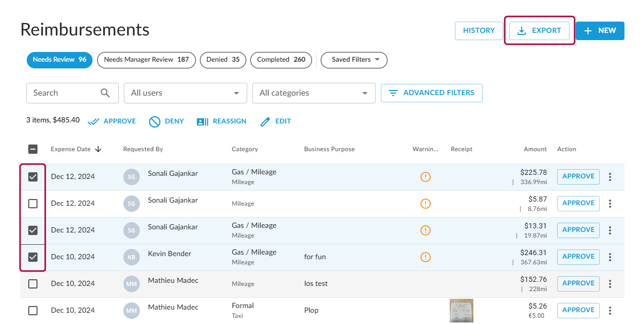Open the kebab menu on the $152.76 row

(610, 284)
